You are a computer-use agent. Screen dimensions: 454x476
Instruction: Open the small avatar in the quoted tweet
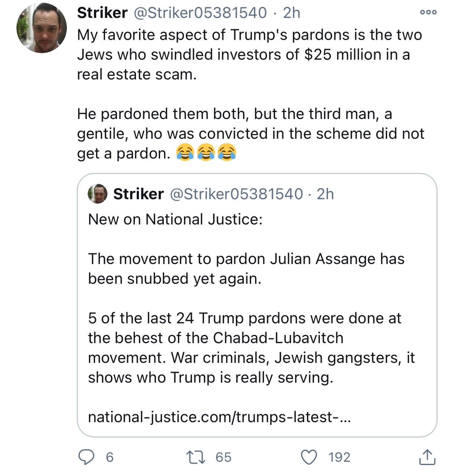click(x=98, y=194)
